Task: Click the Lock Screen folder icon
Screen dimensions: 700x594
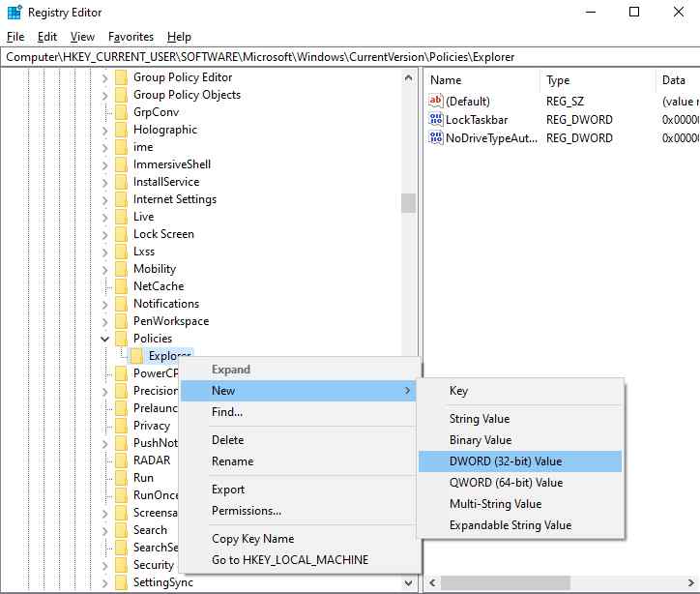Action: point(122,234)
